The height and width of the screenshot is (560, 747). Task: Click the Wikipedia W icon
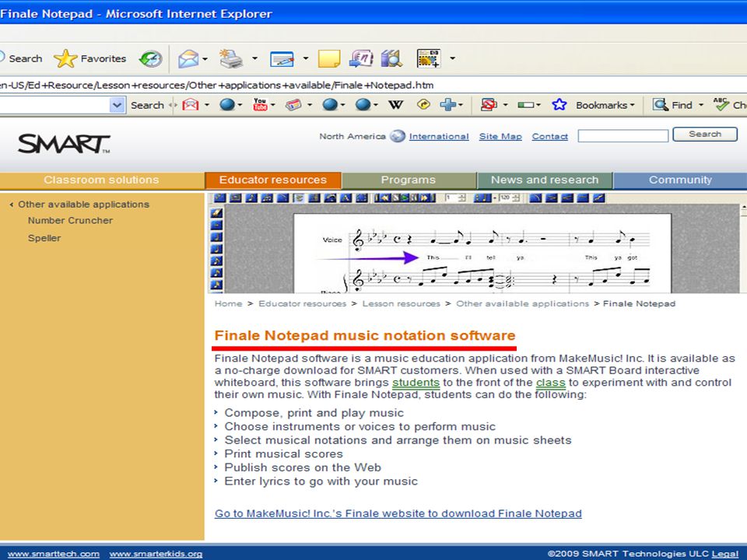coord(395,104)
